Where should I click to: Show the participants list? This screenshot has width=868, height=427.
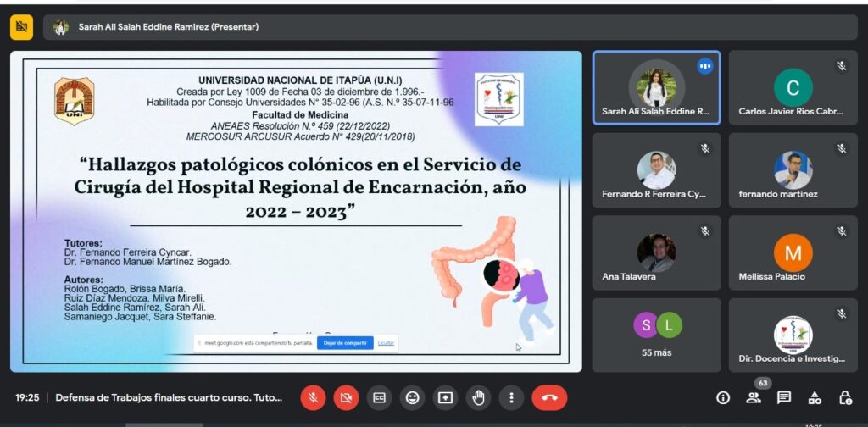754,397
